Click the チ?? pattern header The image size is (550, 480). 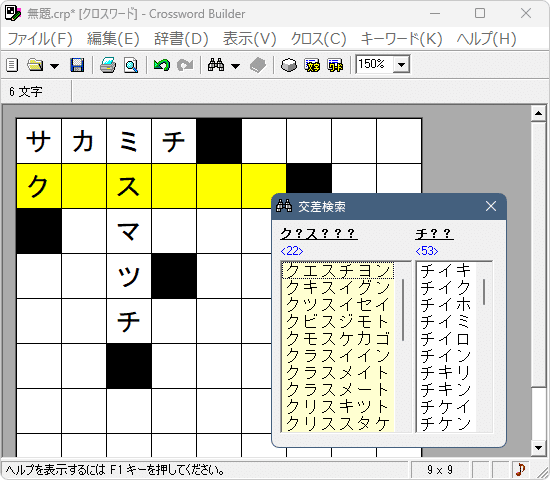[x=434, y=233]
